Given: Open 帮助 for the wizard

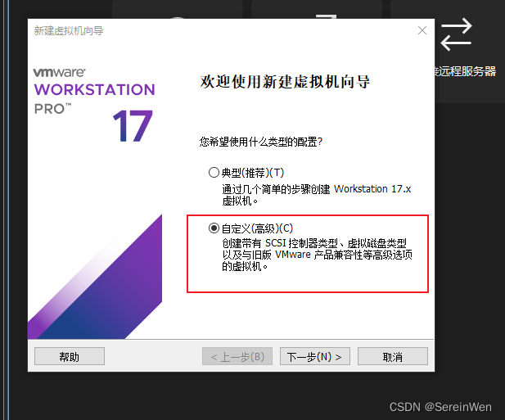Looking at the screenshot, I should coord(70,356).
